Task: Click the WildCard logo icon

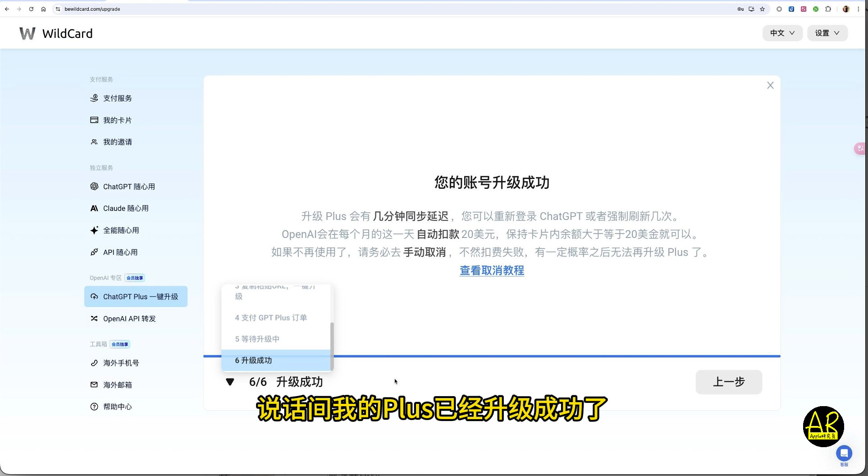Action: tap(27, 33)
